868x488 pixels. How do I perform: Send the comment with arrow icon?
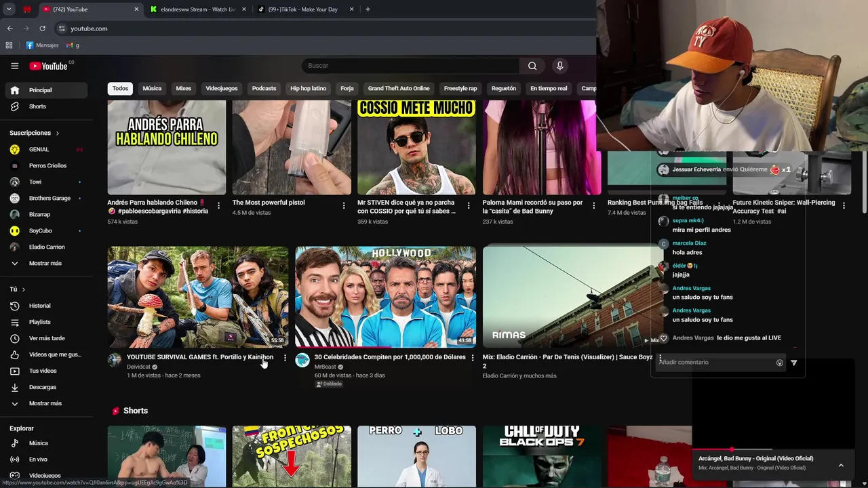pos(794,363)
